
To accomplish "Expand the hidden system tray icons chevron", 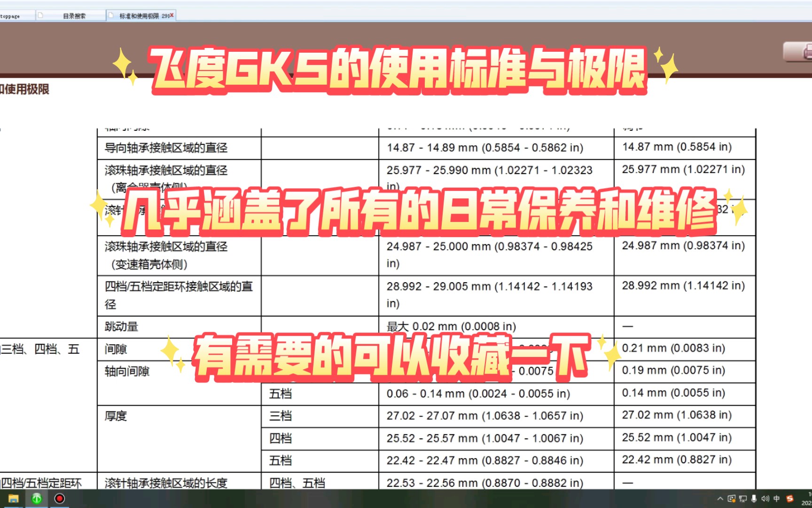I will point(720,499).
